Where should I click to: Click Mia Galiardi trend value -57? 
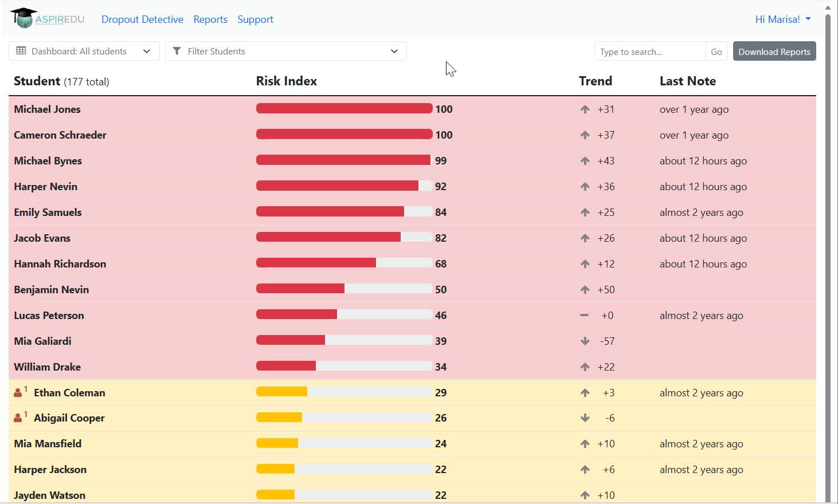[607, 341]
